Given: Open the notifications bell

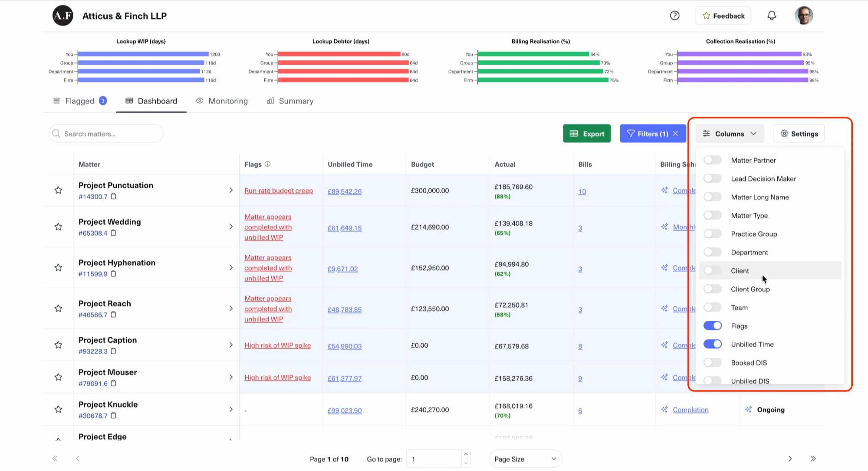Looking at the screenshot, I should (772, 16).
